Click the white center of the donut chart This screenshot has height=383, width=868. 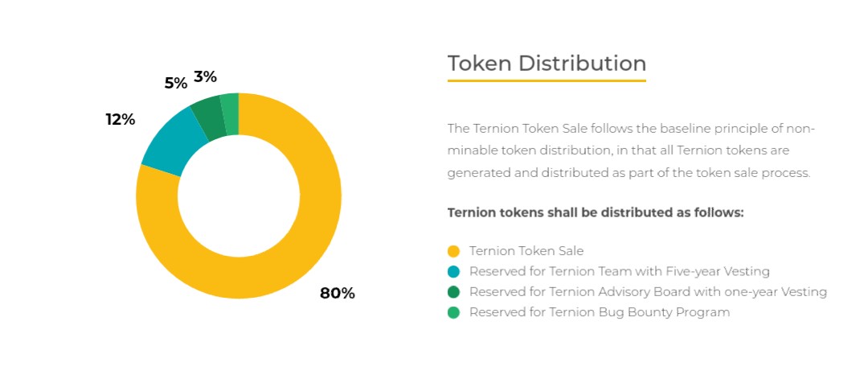point(239,196)
